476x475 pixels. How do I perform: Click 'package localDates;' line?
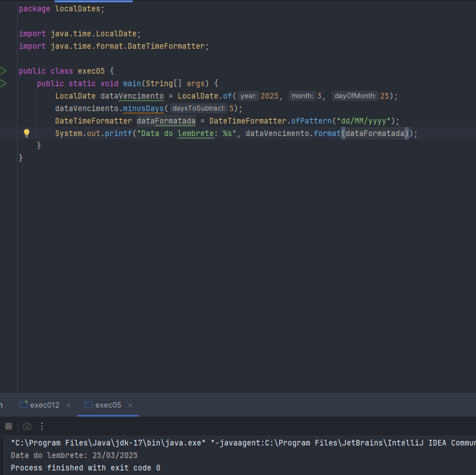coord(62,9)
